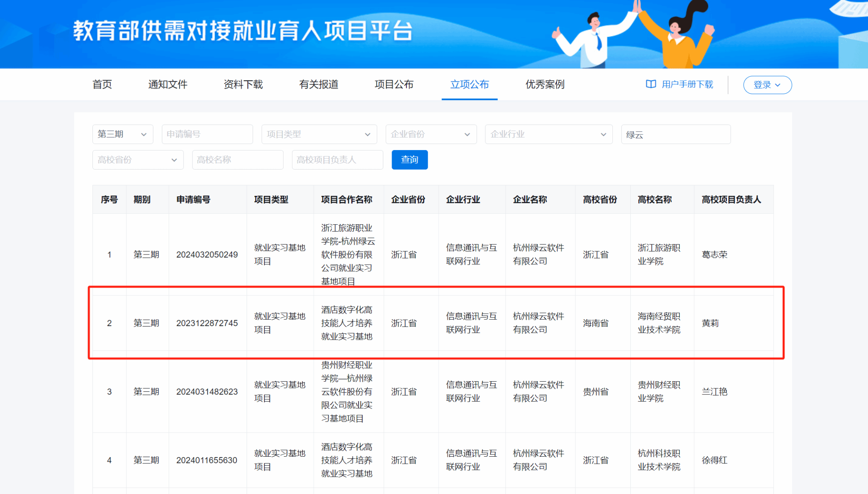Open the 项目类型 dropdown

[x=319, y=134]
